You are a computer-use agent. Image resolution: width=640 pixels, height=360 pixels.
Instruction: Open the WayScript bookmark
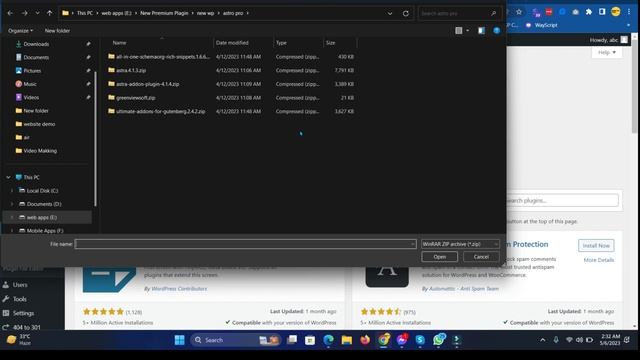[x=542, y=25]
